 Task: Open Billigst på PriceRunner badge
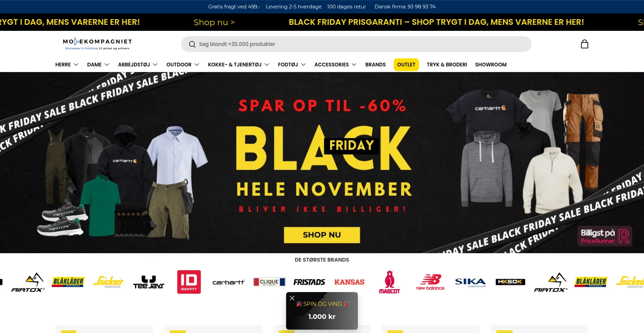[605, 236]
